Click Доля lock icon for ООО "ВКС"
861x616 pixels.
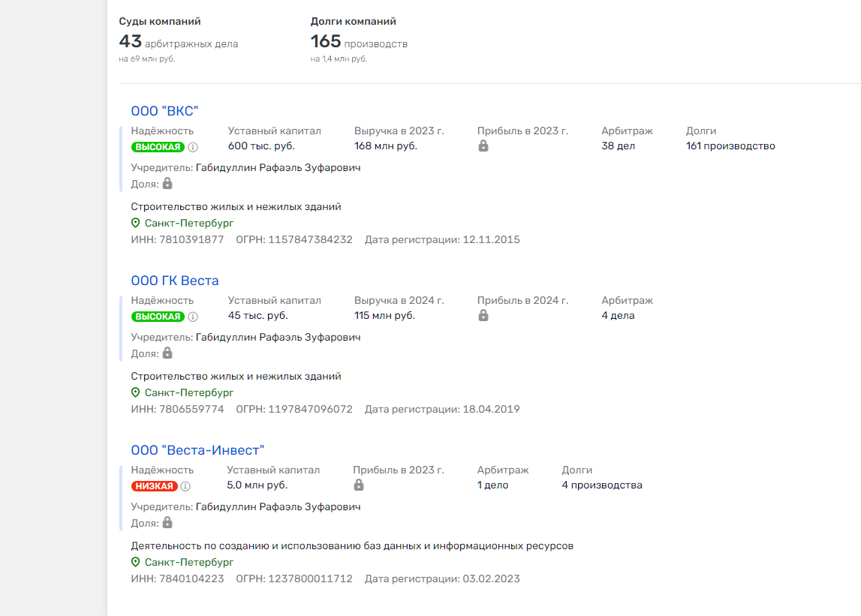[167, 184]
